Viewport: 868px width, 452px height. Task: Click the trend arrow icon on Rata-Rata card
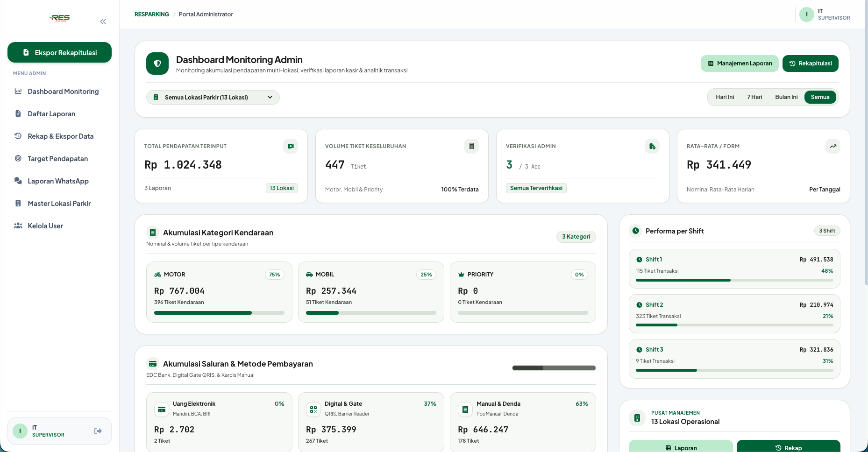pos(833,146)
